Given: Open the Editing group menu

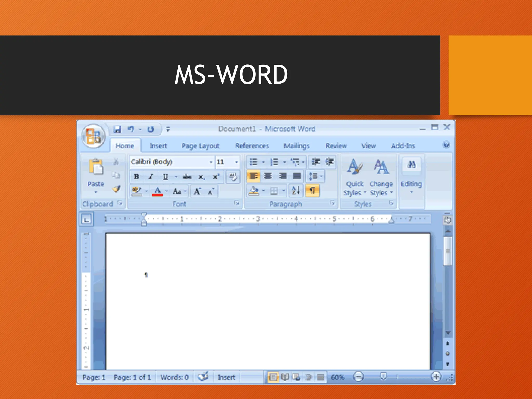Looking at the screenshot, I should [411, 177].
